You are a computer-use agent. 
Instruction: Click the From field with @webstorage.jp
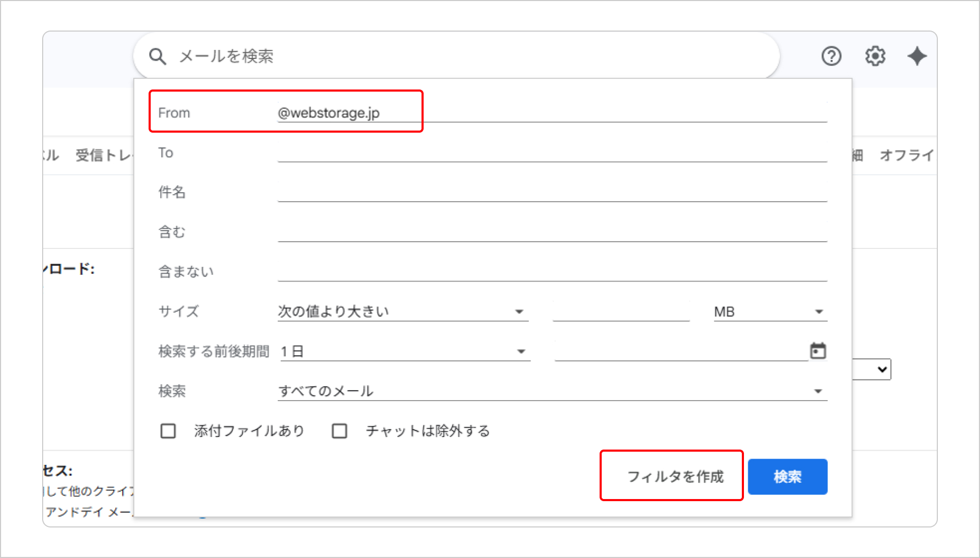(x=552, y=113)
